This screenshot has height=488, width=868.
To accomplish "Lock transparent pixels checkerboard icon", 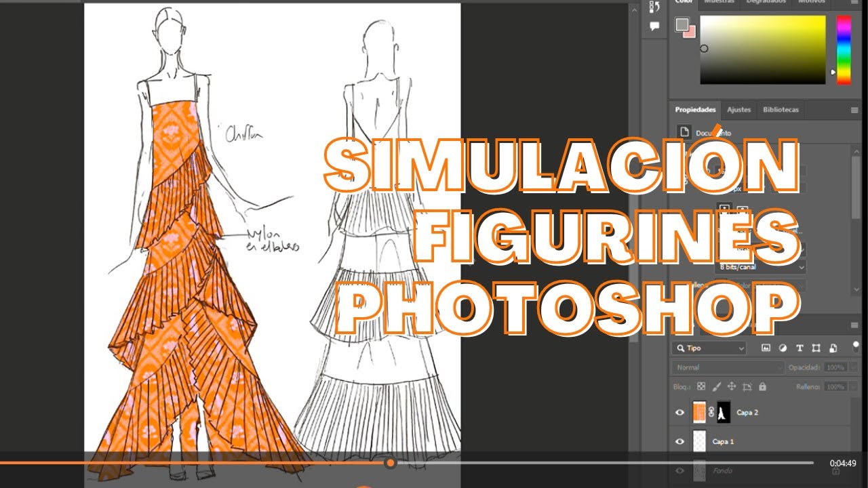I will (x=701, y=386).
